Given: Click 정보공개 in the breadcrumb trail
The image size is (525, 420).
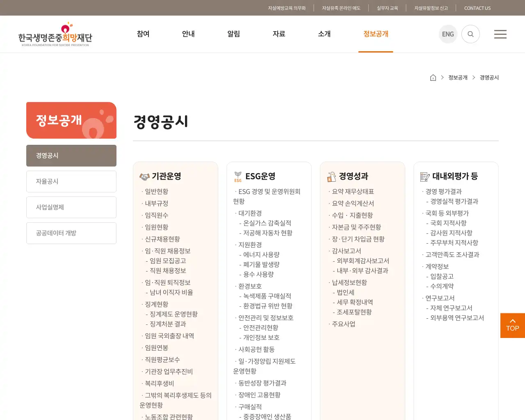Looking at the screenshot, I should pyautogui.click(x=458, y=77).
